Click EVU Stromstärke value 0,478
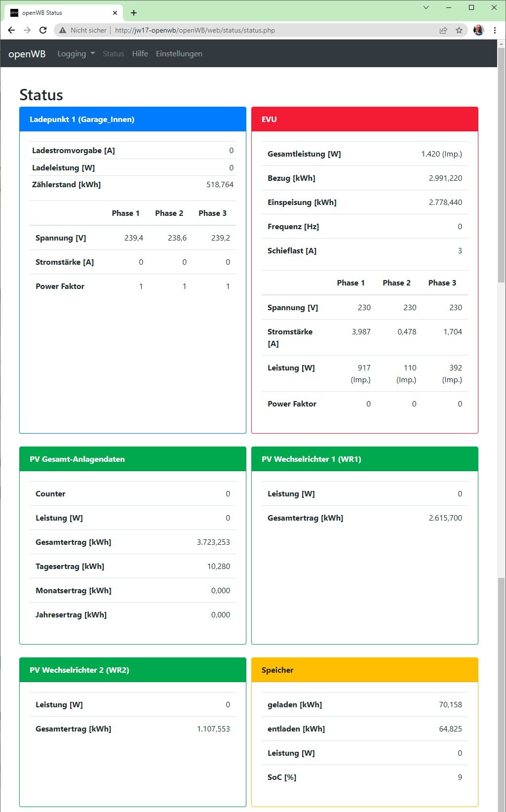506x812 pixels. (x=407, y=332)
